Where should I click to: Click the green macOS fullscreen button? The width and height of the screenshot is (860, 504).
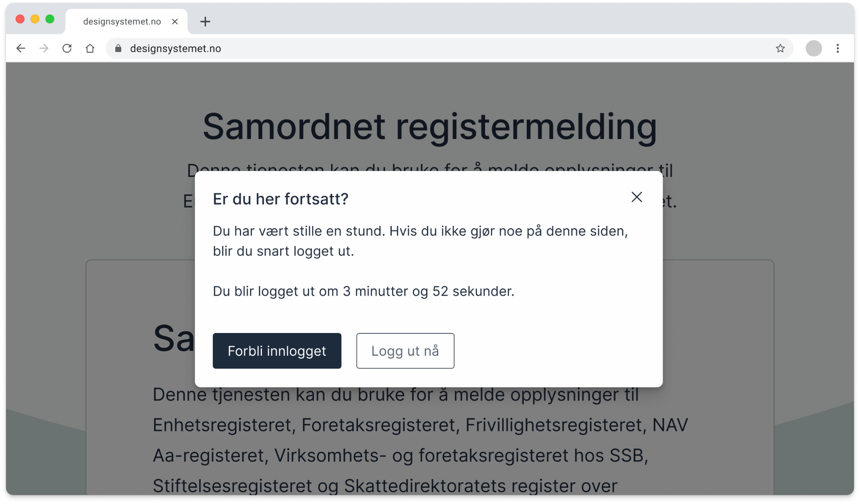click(x=50, y=19)
